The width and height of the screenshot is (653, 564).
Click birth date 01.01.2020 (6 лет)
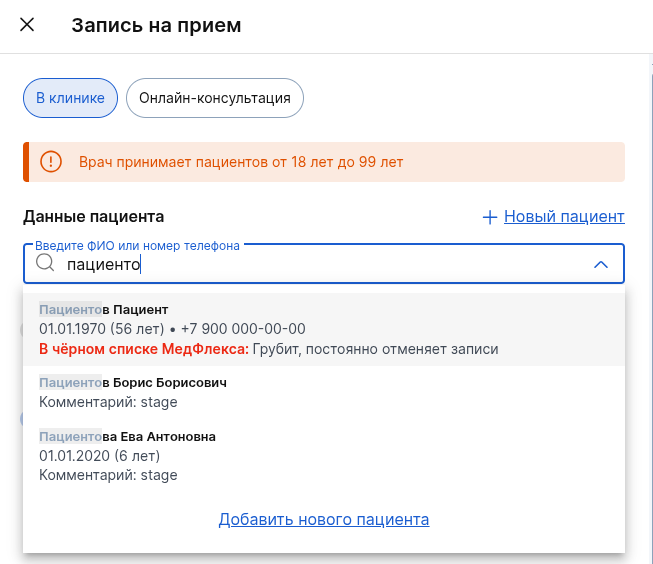[x=100, y=456]
